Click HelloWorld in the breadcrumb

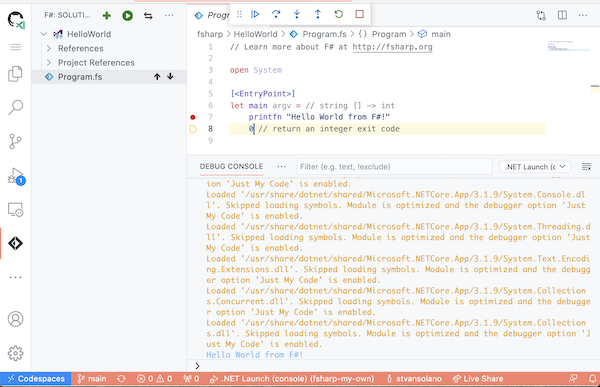pyautogui.click(x=255, y=34)
